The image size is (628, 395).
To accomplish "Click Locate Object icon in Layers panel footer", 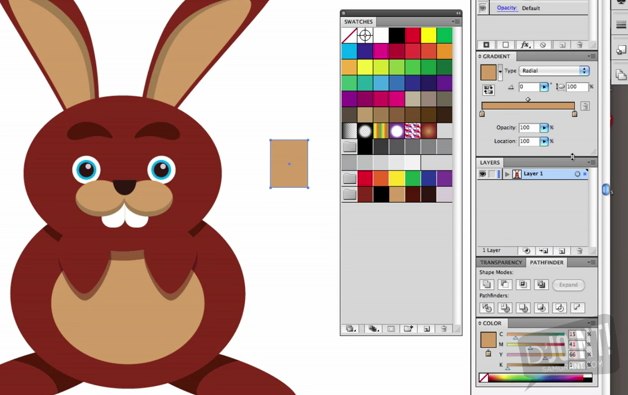I will coord(527,251).
